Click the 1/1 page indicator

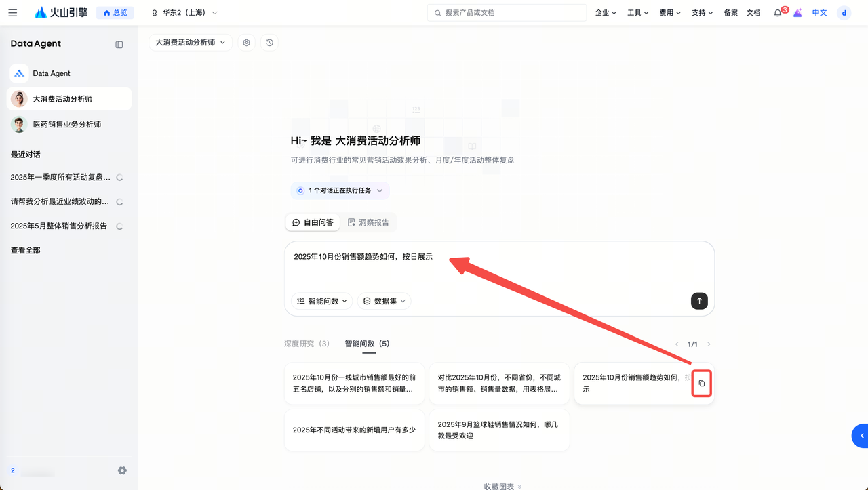point(692,344)
